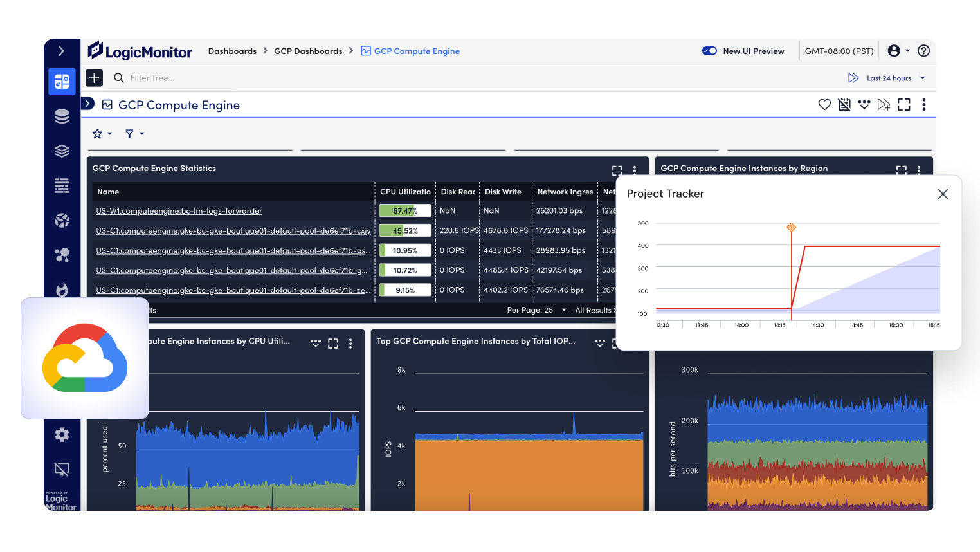Open the Settings gear sidebar icon
The image size is (980, 552).
pyautogui.click(x=62, y=435)
